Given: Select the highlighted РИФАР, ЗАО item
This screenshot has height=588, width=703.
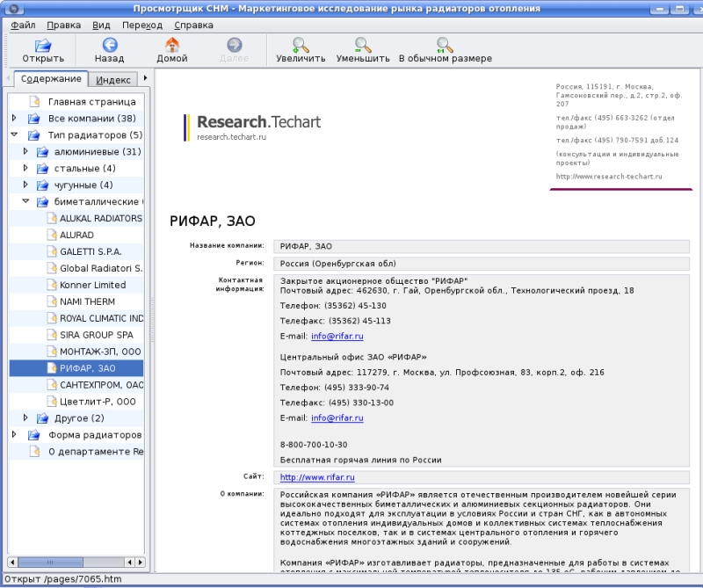Looking at the screenshot, I should (x=76, y=368).
